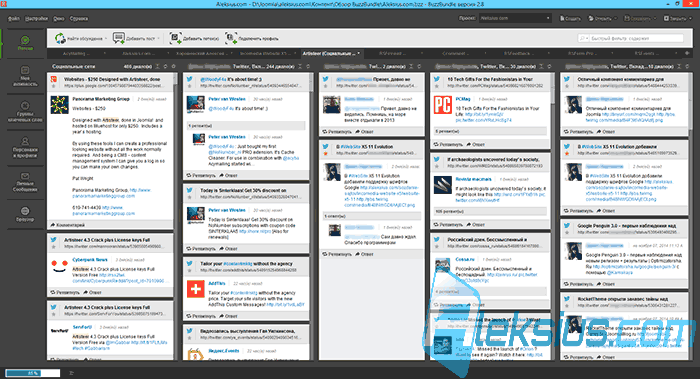Click the collapse icon in the 2 диалога column header
Screen dimensions: 700x379
[x=412, y=67]
